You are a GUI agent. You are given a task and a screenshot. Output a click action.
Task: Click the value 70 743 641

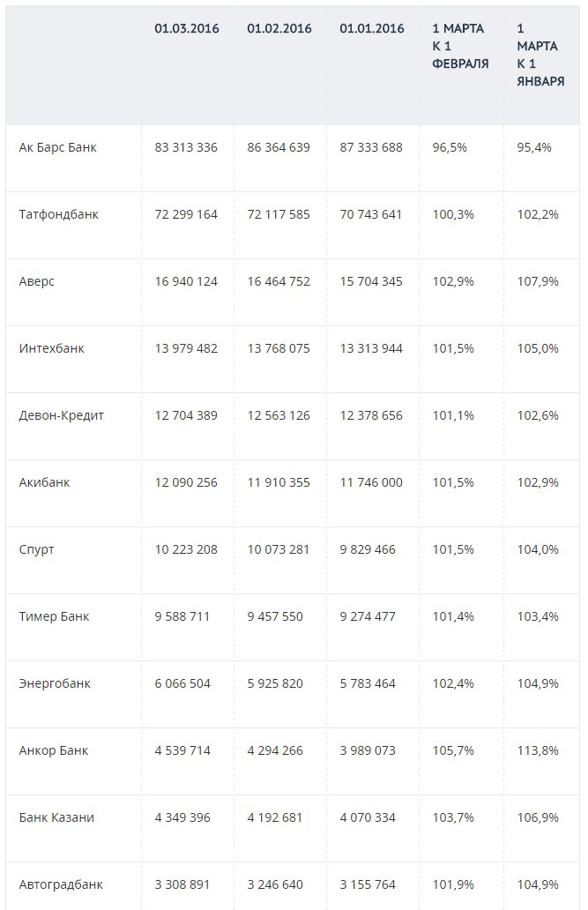[x=371, y=214]
